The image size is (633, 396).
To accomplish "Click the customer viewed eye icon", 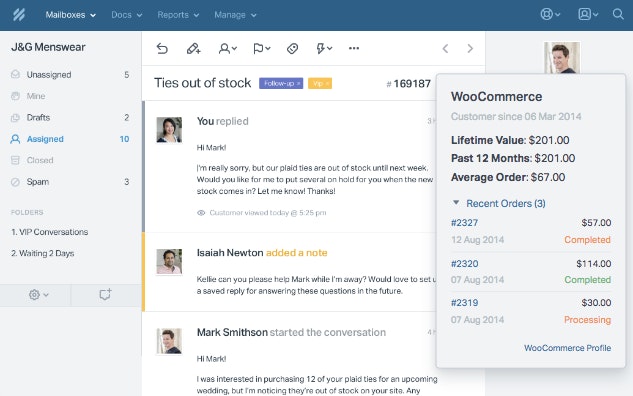I will click(x=201, y=213).
